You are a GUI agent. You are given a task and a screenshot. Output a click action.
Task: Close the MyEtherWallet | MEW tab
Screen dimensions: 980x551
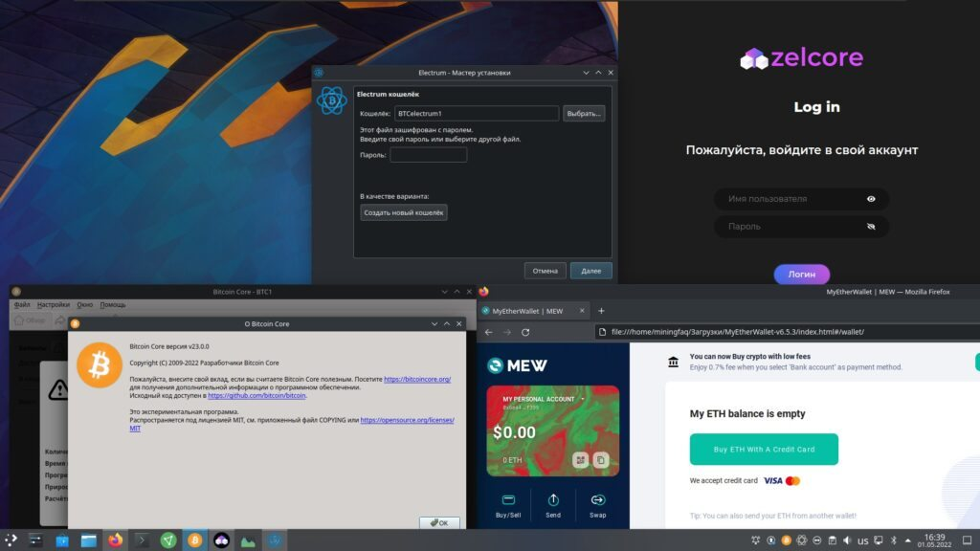582,311
